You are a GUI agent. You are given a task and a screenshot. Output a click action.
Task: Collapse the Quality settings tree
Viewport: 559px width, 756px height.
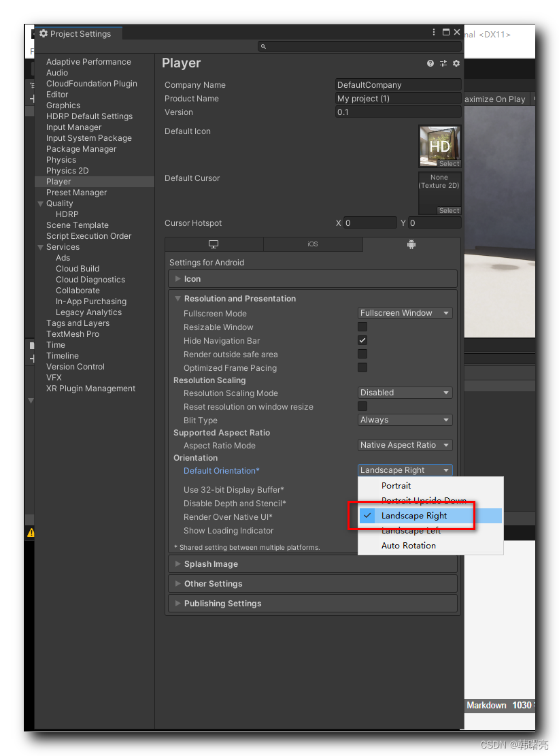pyautogui.click(x=40, y=203)
